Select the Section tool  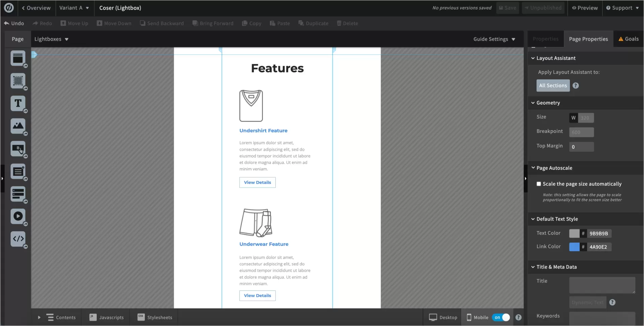click(x=18, y=58)
